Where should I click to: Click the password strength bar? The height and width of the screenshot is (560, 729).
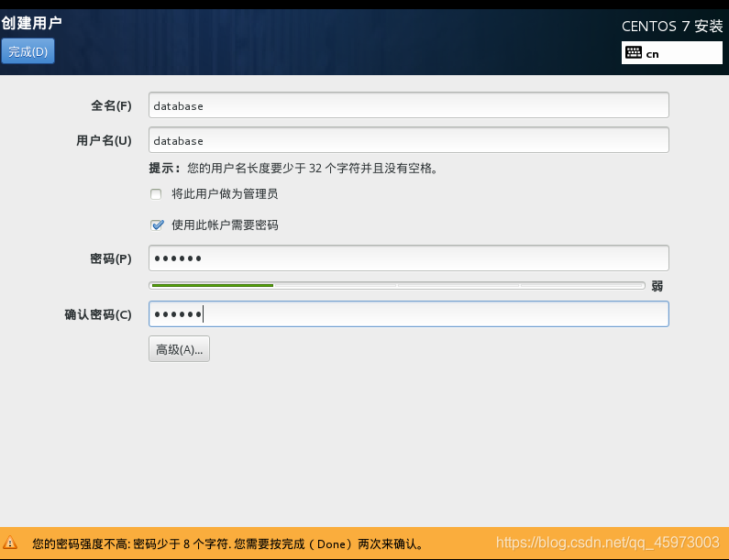pos(397,285)
